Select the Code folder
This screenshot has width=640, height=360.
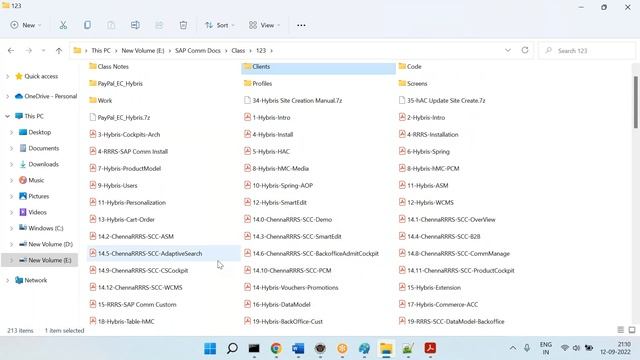point(410,67)
